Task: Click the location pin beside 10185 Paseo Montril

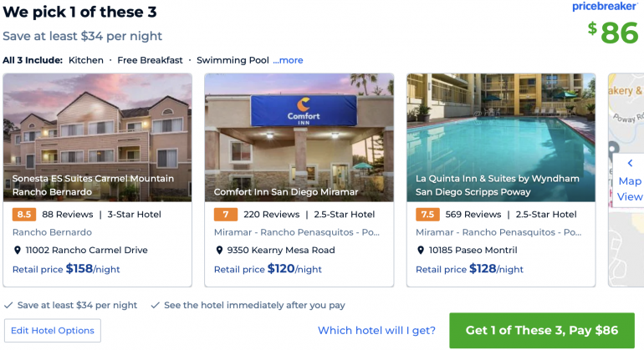Action: tap(421, 250)
